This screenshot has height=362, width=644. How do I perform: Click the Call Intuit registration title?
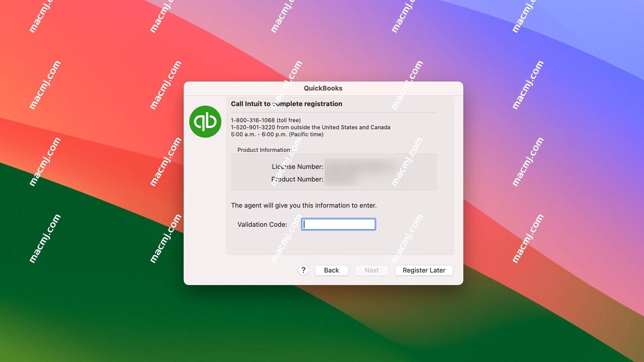coord(286,104)
